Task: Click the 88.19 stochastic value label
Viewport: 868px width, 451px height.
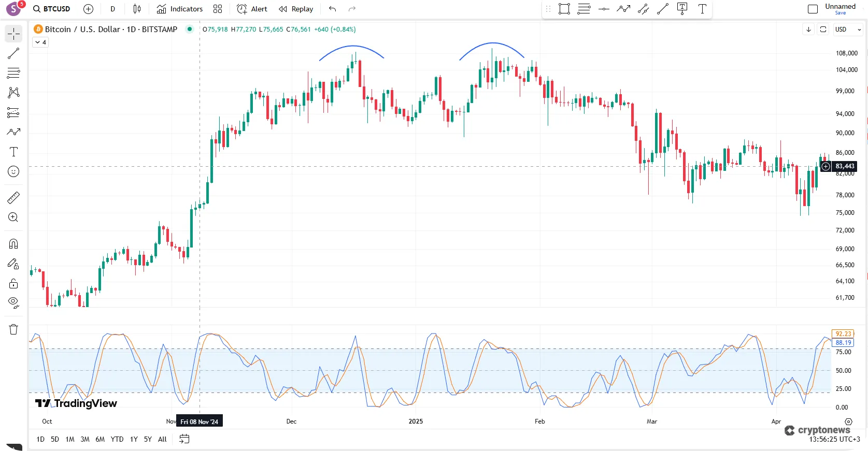Action: [843, 343]
